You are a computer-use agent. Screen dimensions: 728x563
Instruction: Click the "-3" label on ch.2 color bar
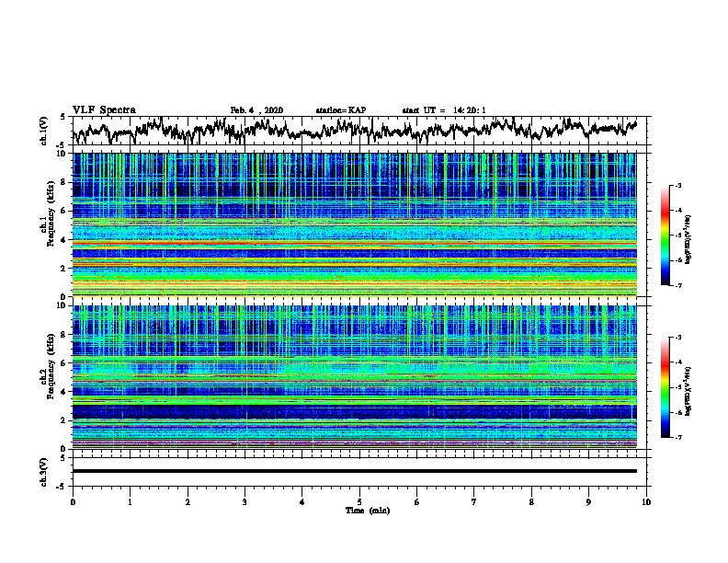[x=678, y=338]
